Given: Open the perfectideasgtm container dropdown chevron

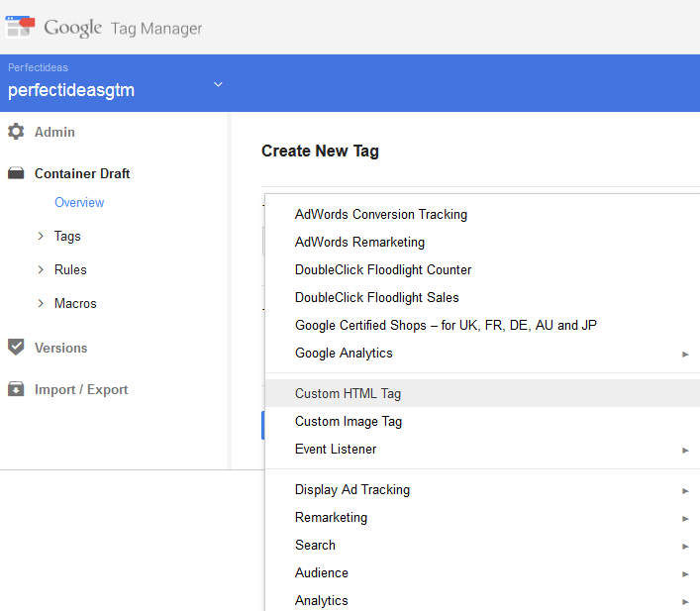Looking at the screenshot, I should pyautogui.click(x=218, y=84).
